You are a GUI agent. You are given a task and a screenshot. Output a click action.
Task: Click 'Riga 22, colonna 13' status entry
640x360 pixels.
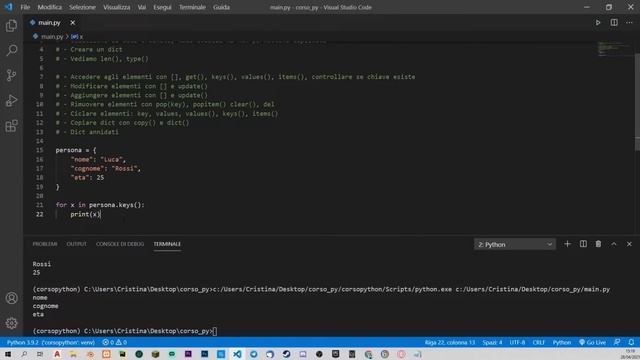(450, 342)
